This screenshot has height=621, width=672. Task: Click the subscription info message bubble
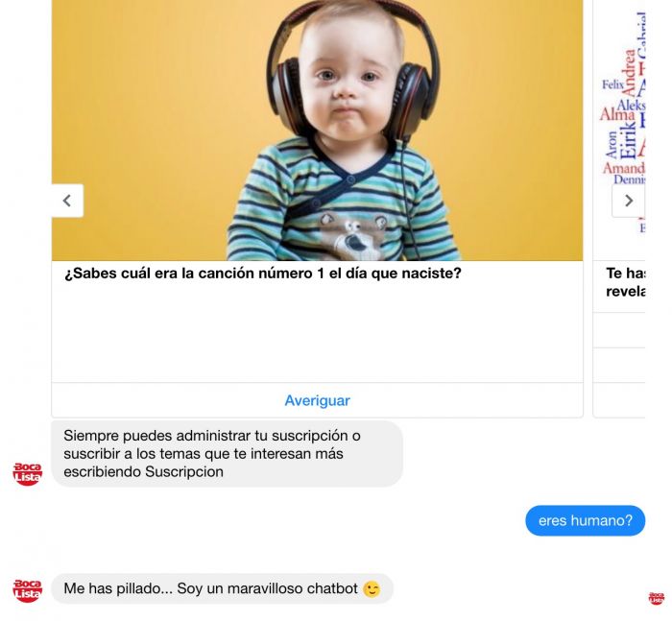228,453
